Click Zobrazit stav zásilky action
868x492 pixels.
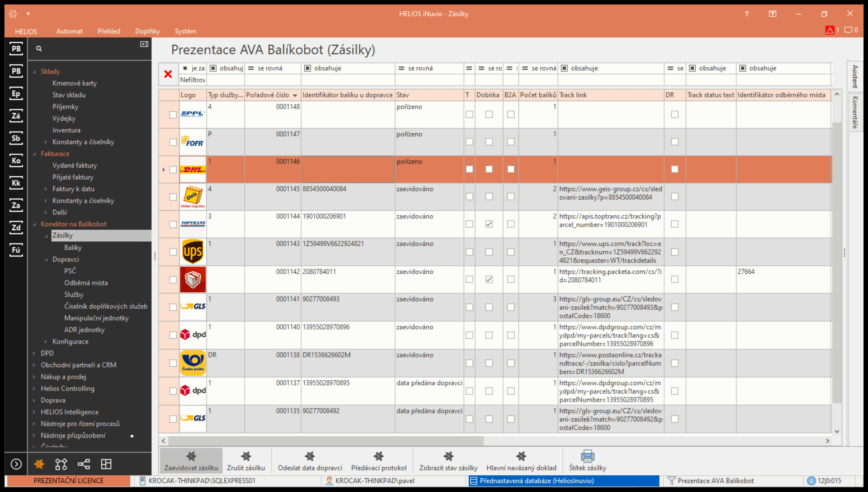[448, 461]
